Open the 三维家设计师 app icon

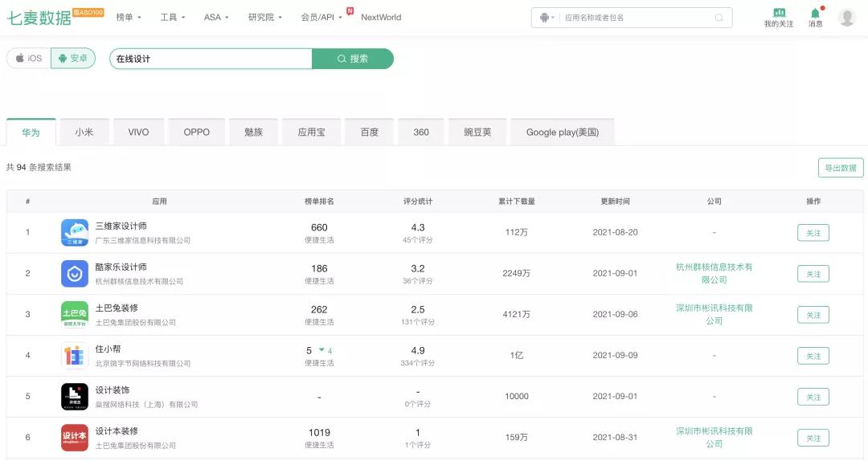pos(74,232)
